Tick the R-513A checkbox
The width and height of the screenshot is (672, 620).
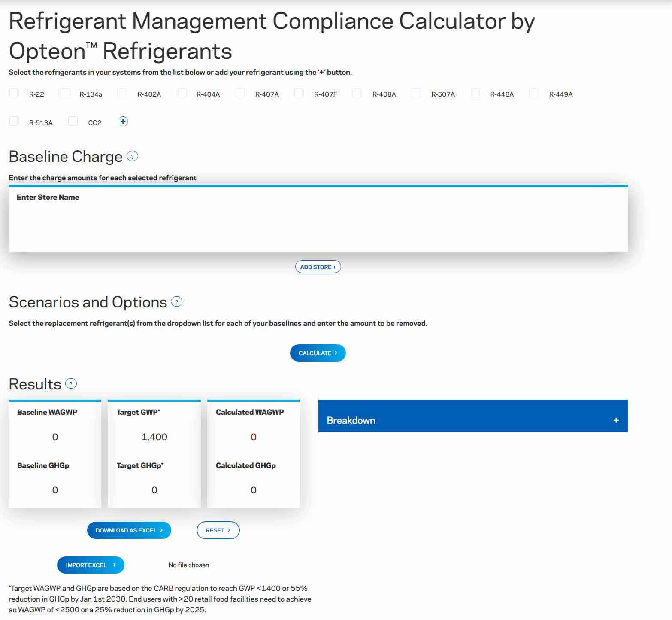pos(14,121)
